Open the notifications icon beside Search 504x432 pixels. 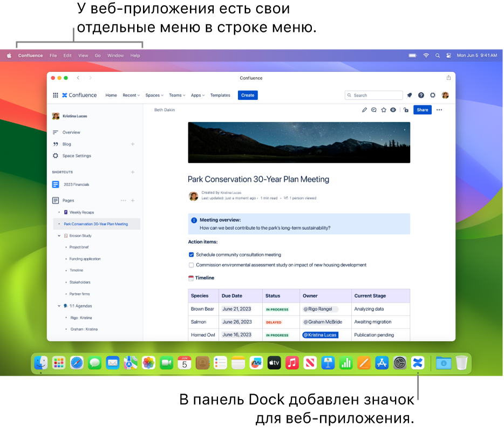click(409, 95)
